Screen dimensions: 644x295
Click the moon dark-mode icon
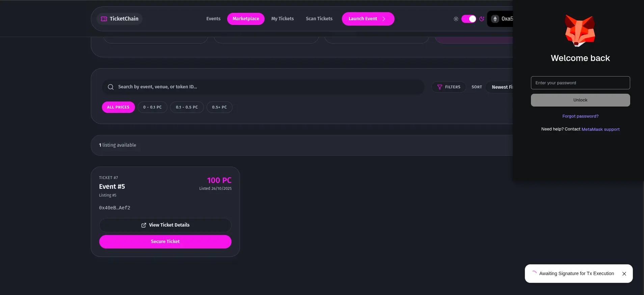tap(482, 19)
